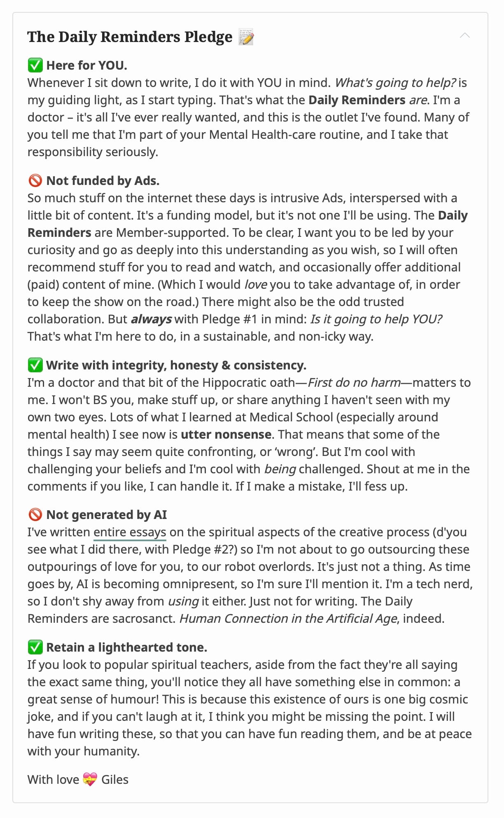504x818 pixels.
Task: Click the prohibited icon beside Not funded by Ads
Action: point(35,180)
